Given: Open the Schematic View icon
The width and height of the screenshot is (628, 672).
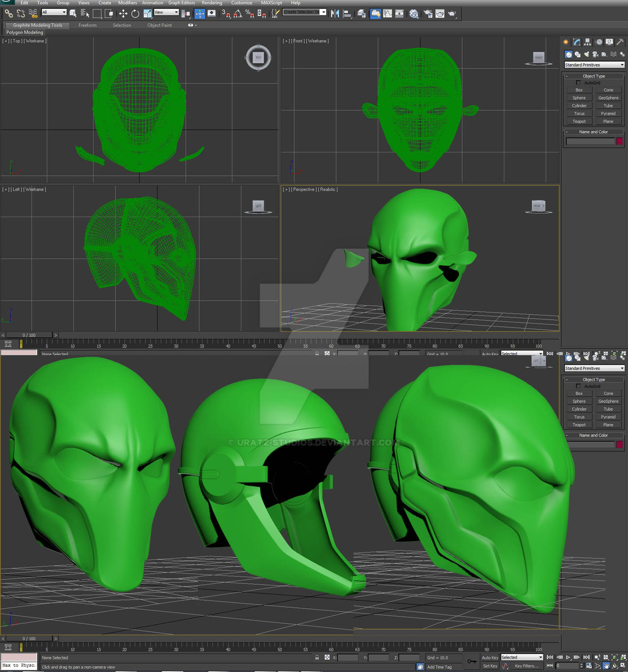Looking at the screenshot, I should click(399, 13).
